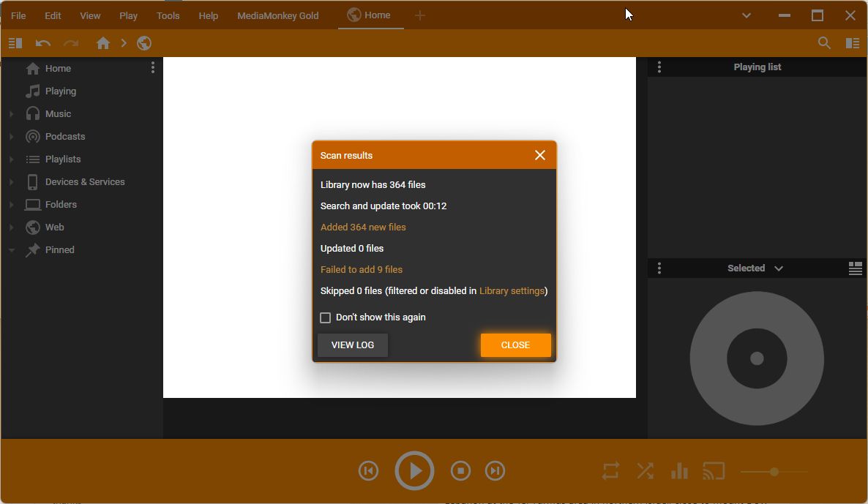
Task: Enable the Don't show this again checkbox
Action: pyautogui.click(x=326, y=317)
